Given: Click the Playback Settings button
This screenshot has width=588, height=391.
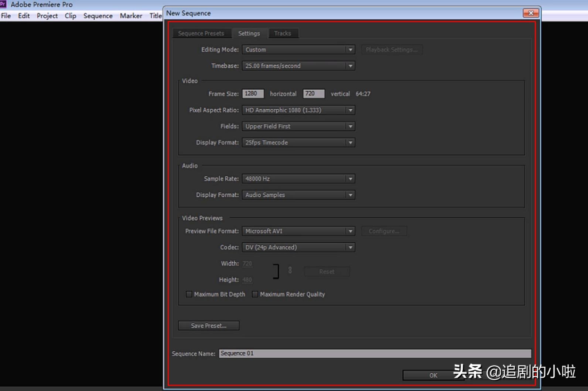Looking at the screenshot, I should point(392,49).
